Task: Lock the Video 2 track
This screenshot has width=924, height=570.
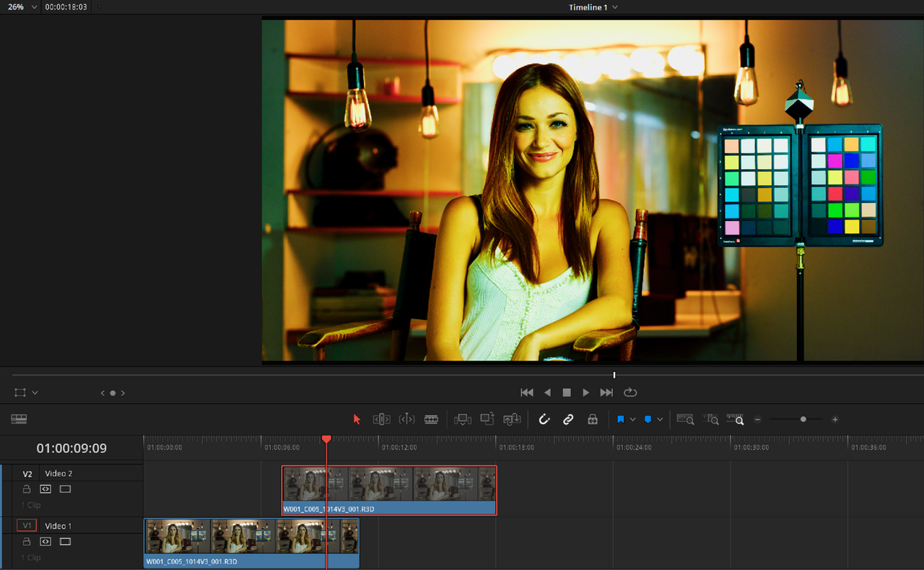Action: coord(27,489)
